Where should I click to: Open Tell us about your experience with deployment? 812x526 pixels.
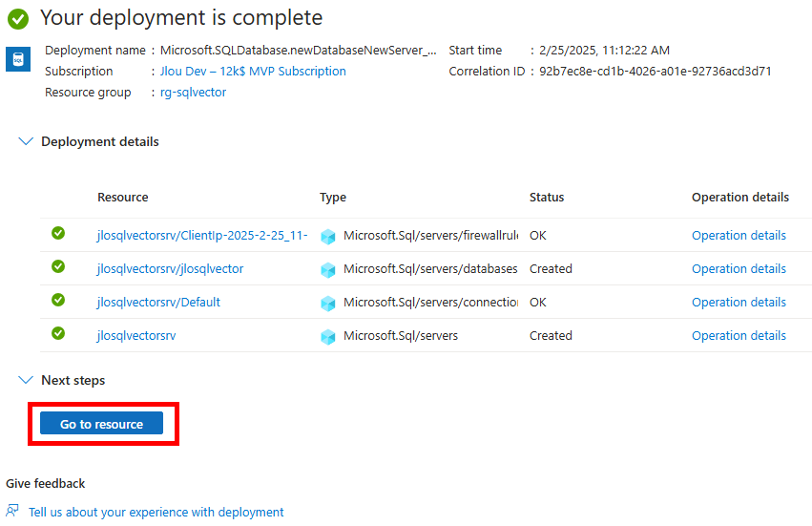pos(156,512)
